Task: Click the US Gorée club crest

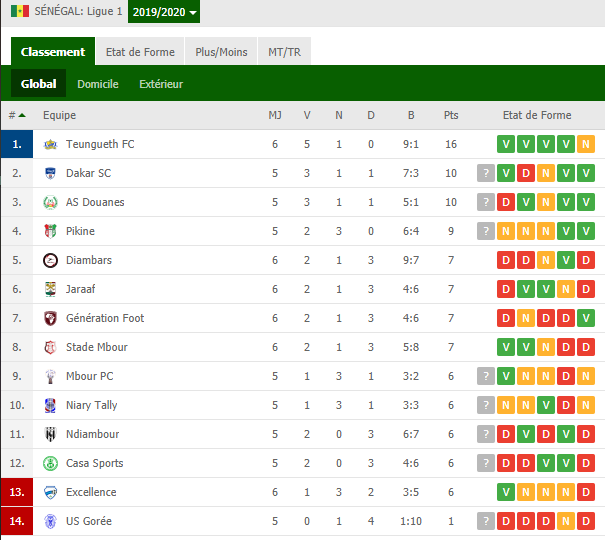Action: point(50,521)
